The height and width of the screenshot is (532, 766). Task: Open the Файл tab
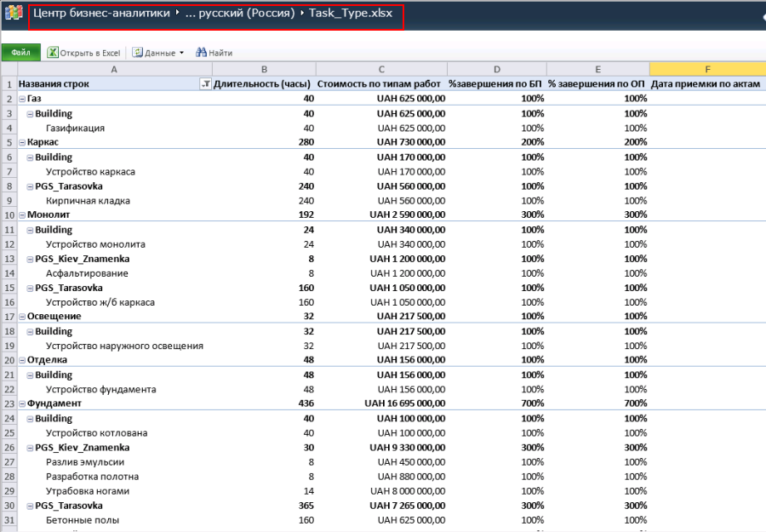tap(21, 52)
